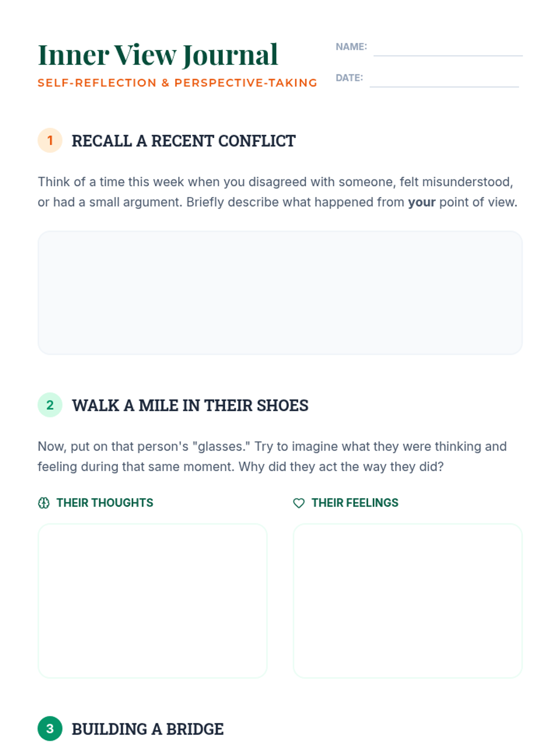This screenshot has width=560, height=747.
Task: Click the Their Thoughts label
Action: pos(105,503)
